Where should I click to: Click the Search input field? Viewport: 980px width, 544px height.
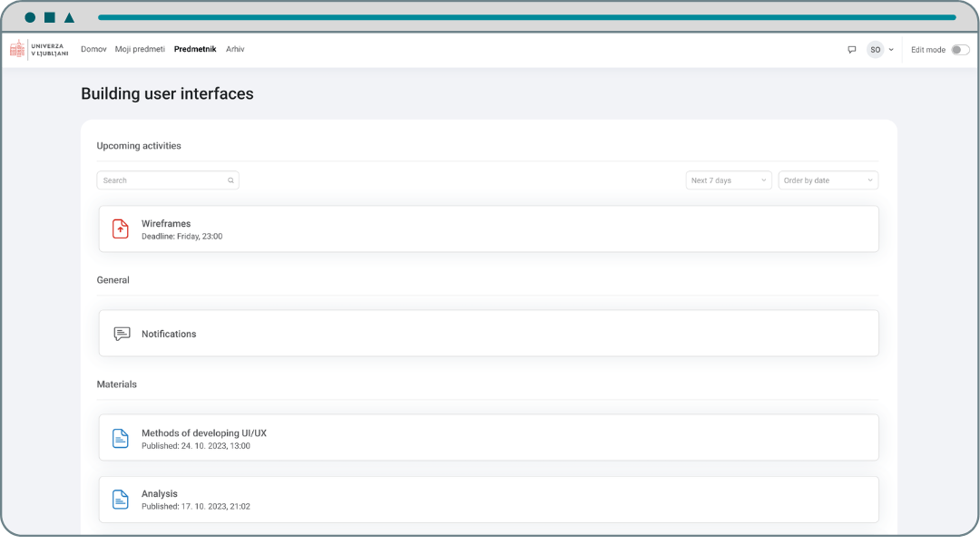[x=168, y=180]
